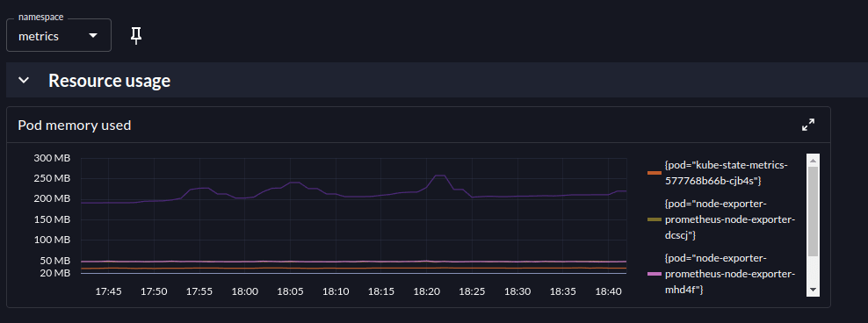Viewport: 868px width, 323px height.
Task: Click the 20 MB y-axis label
Action: tap(54, 273)
